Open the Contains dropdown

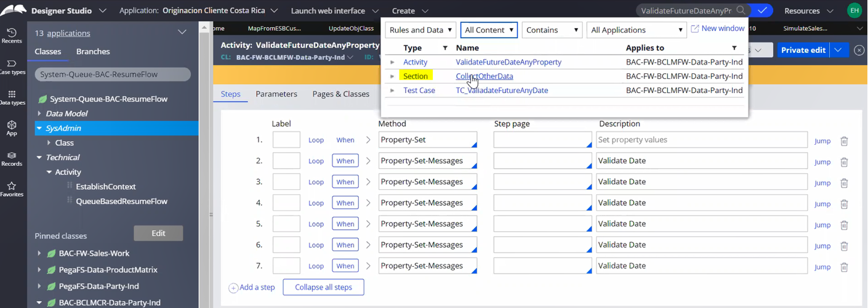tap(552, 30)
